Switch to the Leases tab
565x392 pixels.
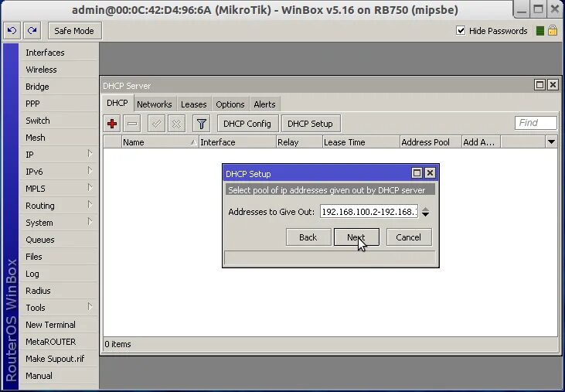(193, 104)
